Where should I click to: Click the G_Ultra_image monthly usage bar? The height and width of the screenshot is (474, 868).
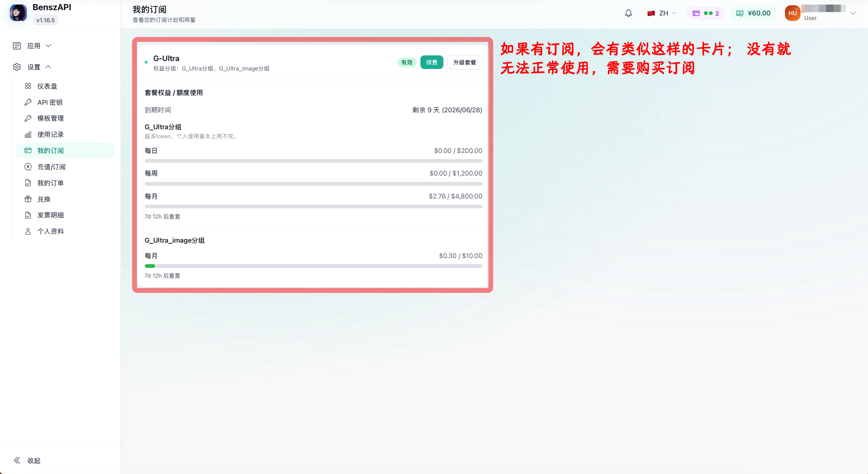pyautogui.click(x=313, y=266)
